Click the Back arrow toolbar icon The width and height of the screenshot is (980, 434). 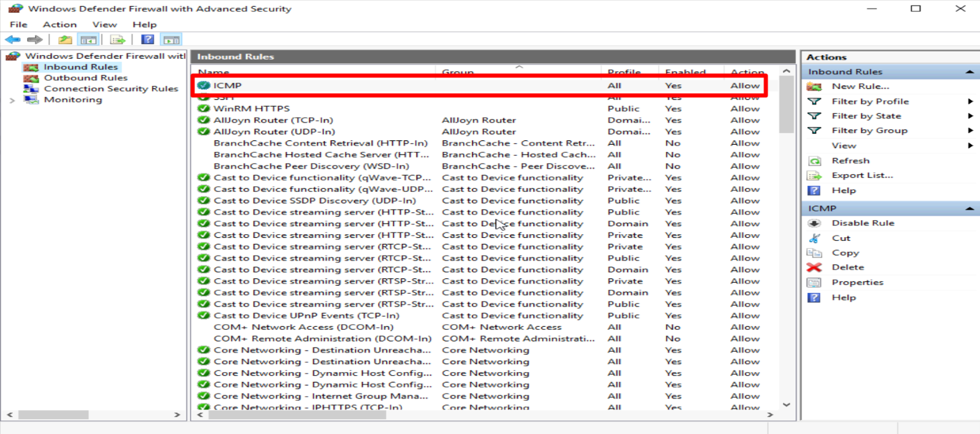click(12, 40)
